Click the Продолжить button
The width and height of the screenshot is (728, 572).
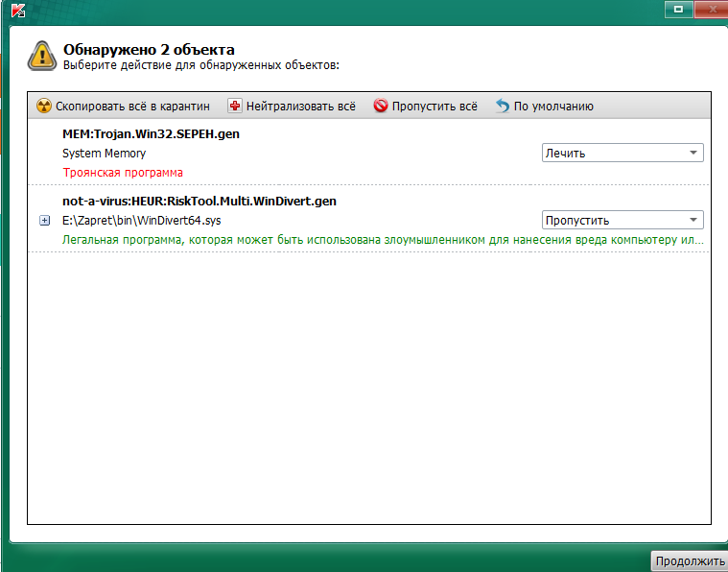[x=690, y=561]
